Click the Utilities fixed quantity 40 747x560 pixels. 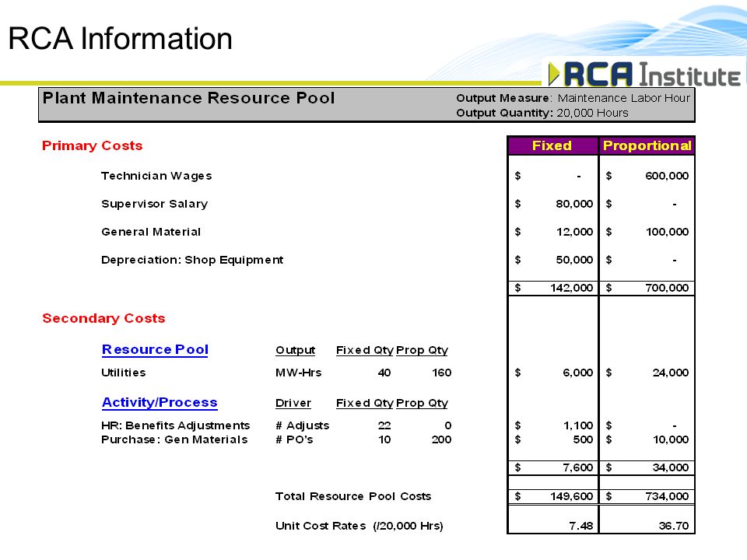(384, 373)
